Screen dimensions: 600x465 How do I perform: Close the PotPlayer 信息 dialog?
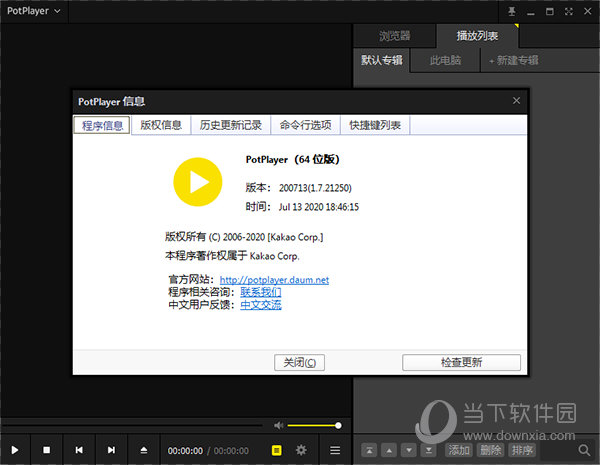[516, 101]
